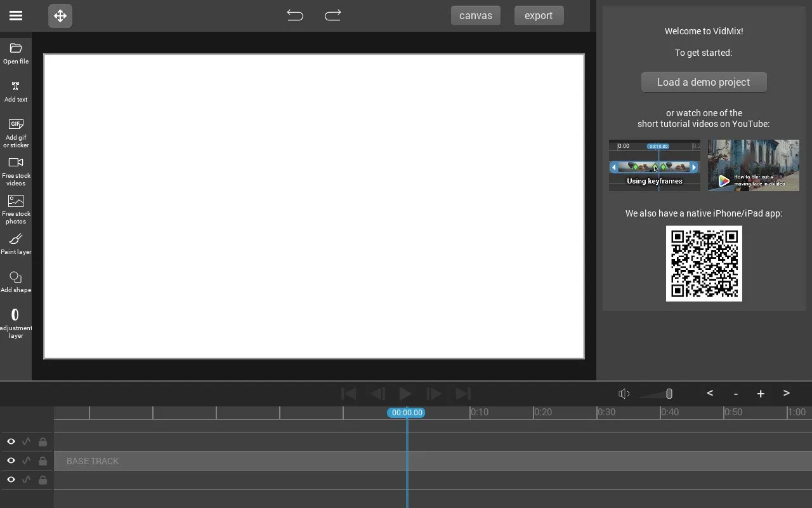The width and height of the screenshot is (812, 508).
Task: Lock the track above BASE TRACK
Action: pyautogui.click(x=43, y=441)
